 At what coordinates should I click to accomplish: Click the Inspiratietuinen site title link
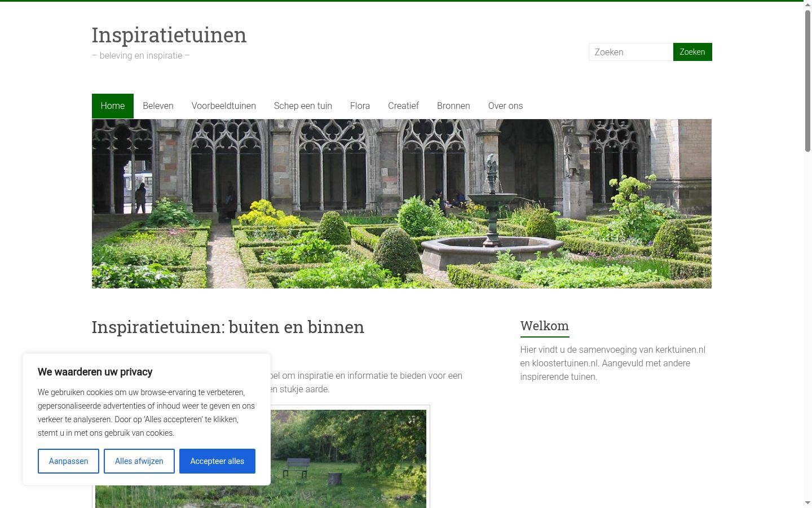click(x=169, y=35)
